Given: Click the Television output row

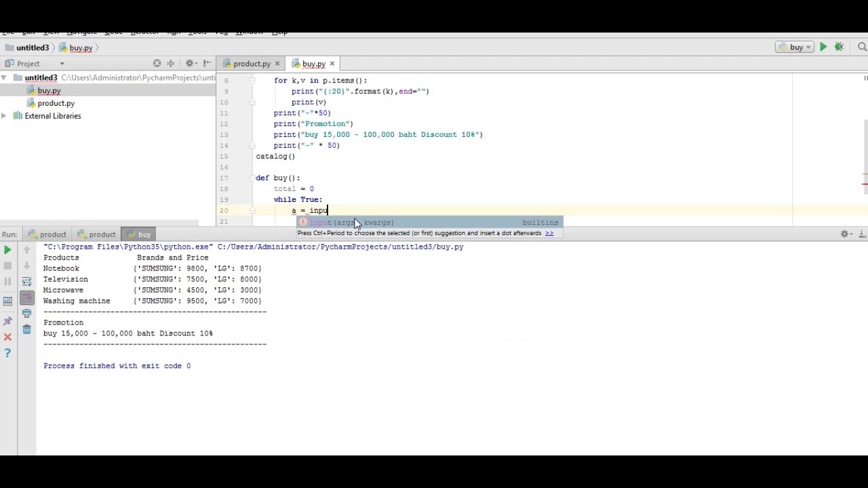Looking at the screenshot, I should click(x=153, y=279).
